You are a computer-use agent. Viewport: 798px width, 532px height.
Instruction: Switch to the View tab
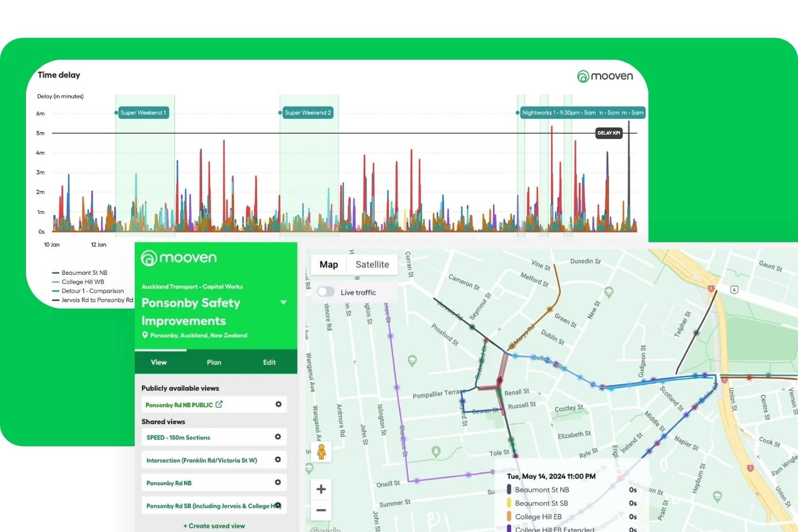tap(159, 362)
